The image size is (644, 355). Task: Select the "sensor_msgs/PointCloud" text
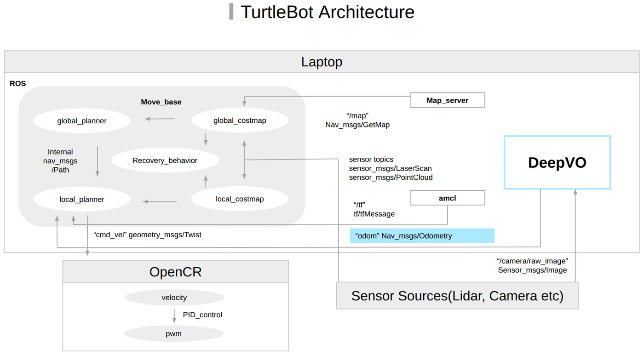[391, 177]
